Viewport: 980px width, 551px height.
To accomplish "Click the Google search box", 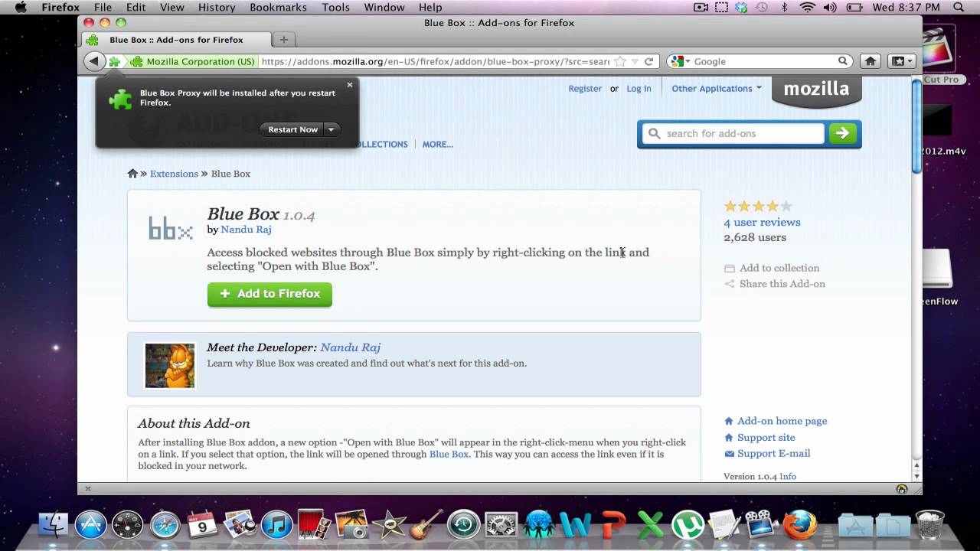I will coord(764,61).
